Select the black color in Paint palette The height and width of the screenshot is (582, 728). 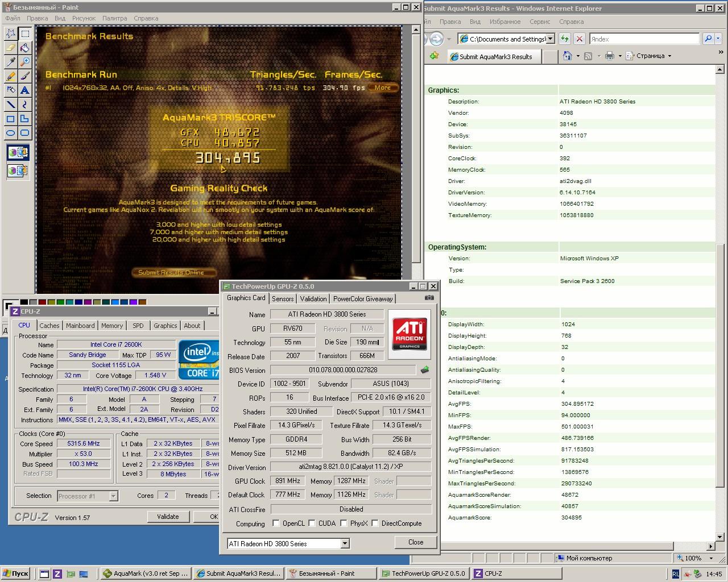tap(24, 302)
